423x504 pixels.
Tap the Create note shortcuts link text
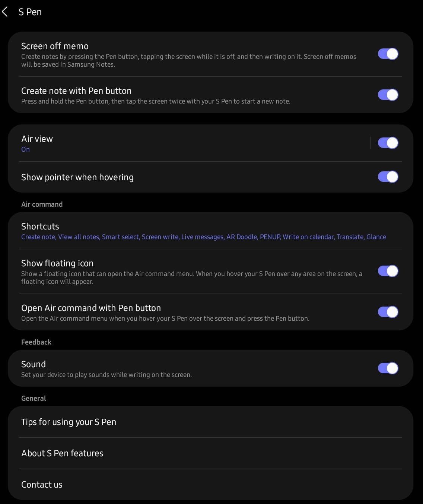point(38,237)
